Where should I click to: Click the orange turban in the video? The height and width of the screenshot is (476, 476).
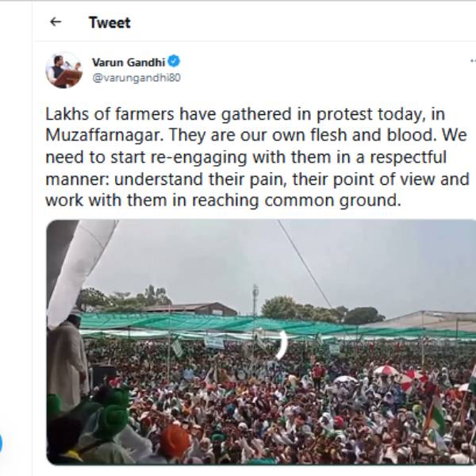[x=175, y=440]
